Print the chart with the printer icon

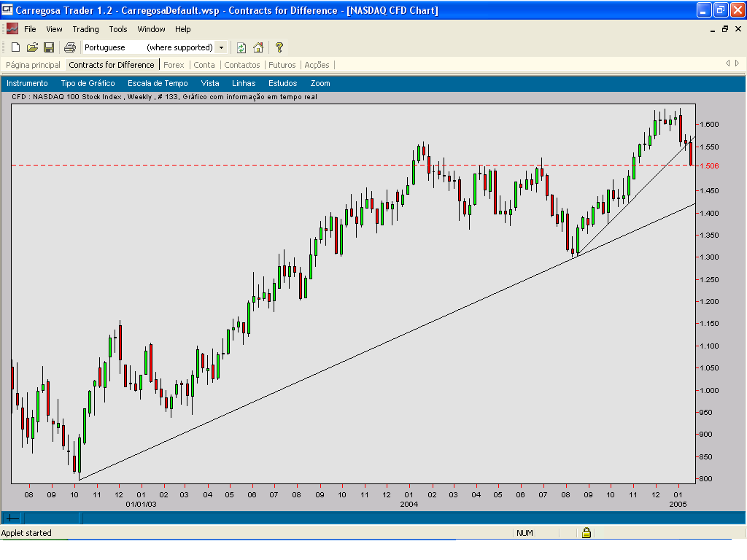click(70, 47)
